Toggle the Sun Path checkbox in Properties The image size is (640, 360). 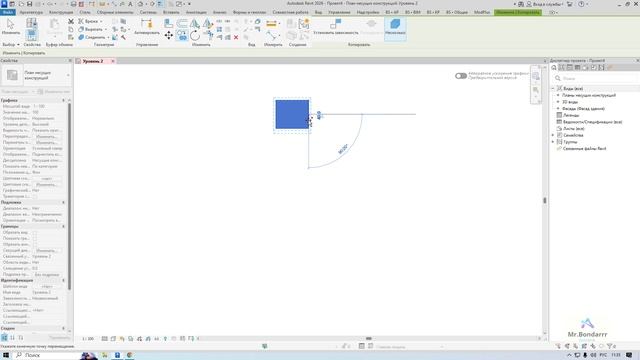(x=35, y=196)
